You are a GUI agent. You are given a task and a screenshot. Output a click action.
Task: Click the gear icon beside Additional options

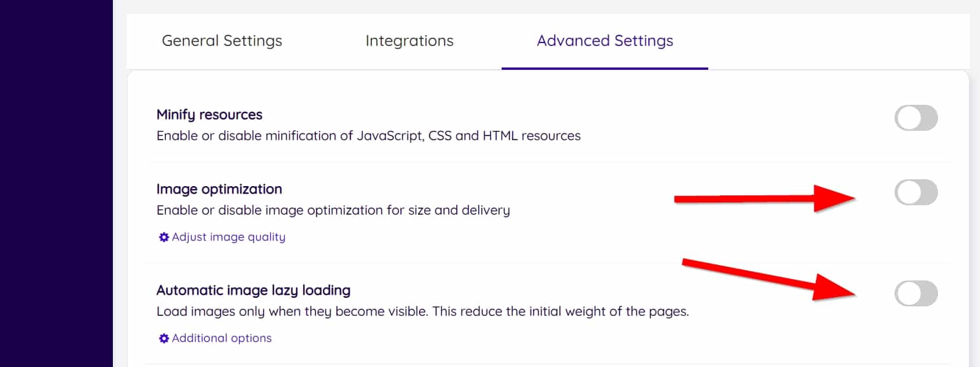164,339
